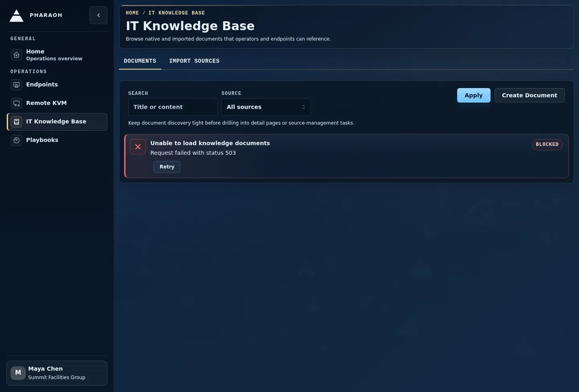Click the Remote KVM screen icon

click(16, 103)
